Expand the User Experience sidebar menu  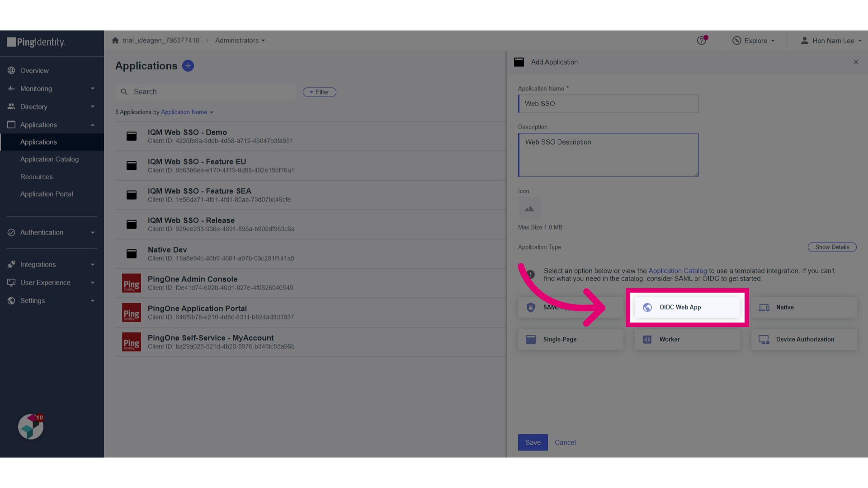[x=93, y=282]
